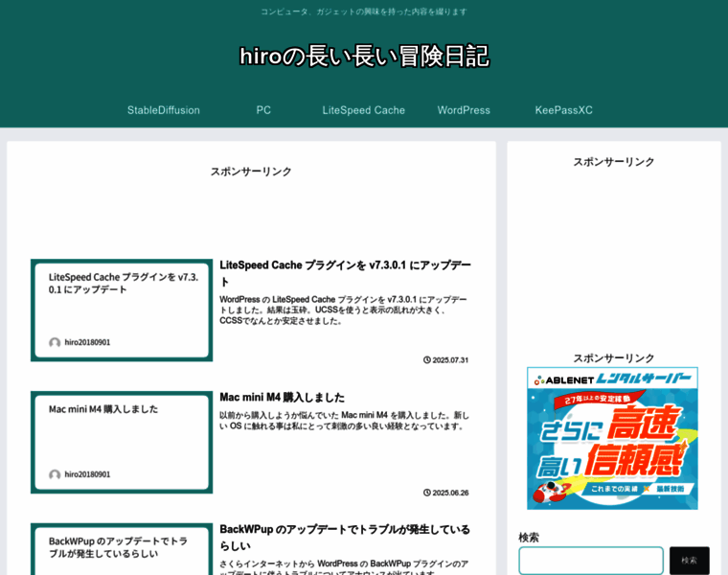This screenshot has height=575, width=728.
Task: Go to the LiteSpeed Cache menu item
Action: (363, 110)
